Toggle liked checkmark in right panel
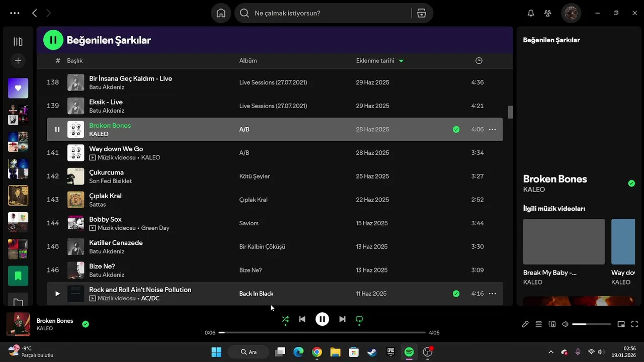Viewport: 644px width, 362px height. (x=631, y=184)
